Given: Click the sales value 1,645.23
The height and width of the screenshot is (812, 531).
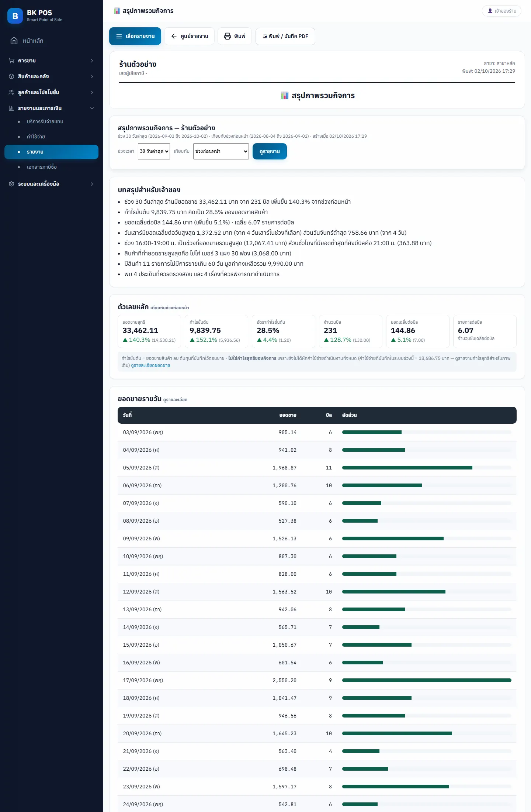Looking at the screenshot, I should point(284,733).
